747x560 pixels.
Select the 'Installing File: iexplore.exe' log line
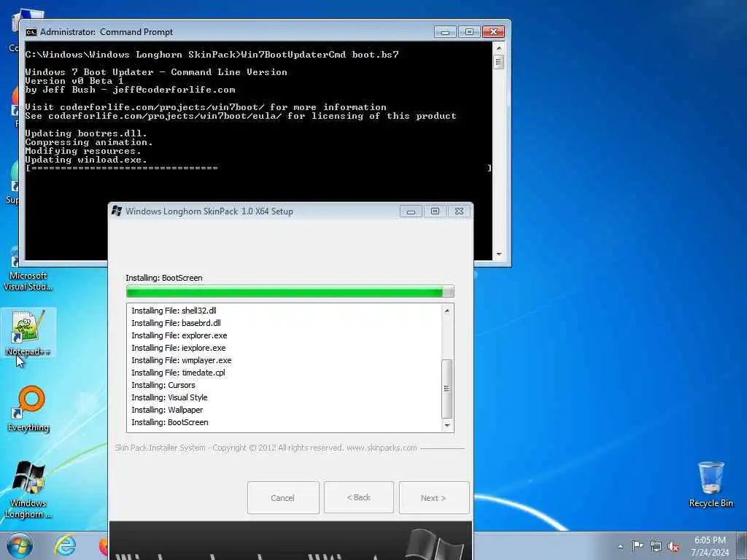coord(179,348)
